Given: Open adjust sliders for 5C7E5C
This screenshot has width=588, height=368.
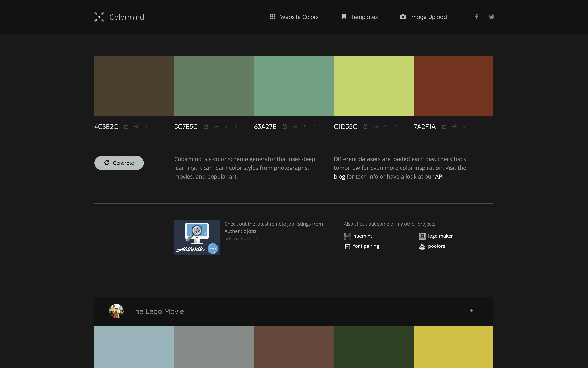Looking at the screenshot, I should click(216, 126).
